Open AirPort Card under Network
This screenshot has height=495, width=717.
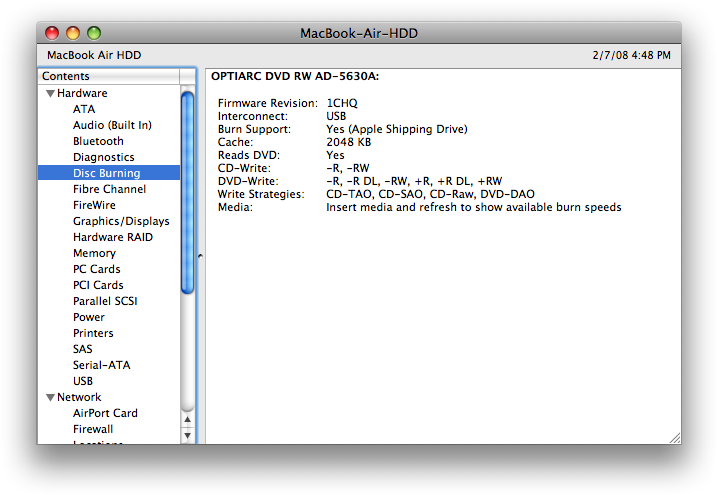[105, 413]
